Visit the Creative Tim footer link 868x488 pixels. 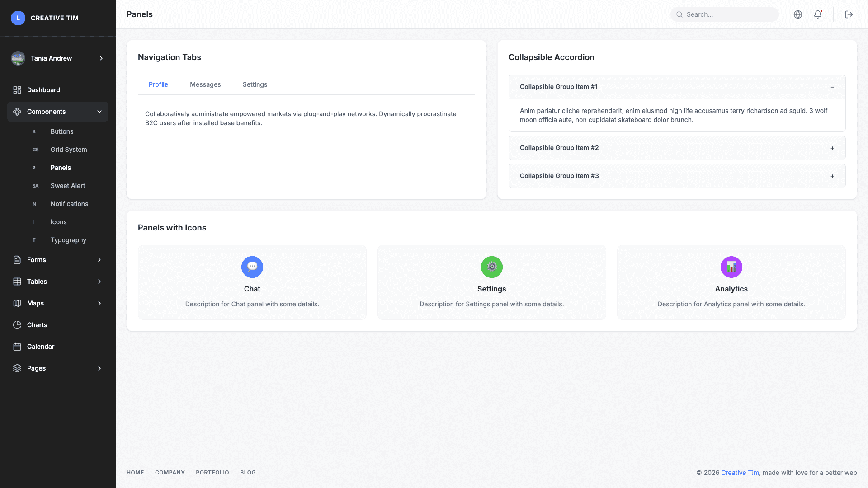(740, 473)
